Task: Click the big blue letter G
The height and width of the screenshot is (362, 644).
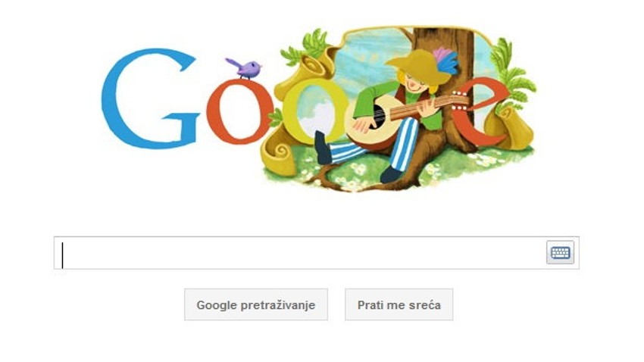Action: [150, 98]
